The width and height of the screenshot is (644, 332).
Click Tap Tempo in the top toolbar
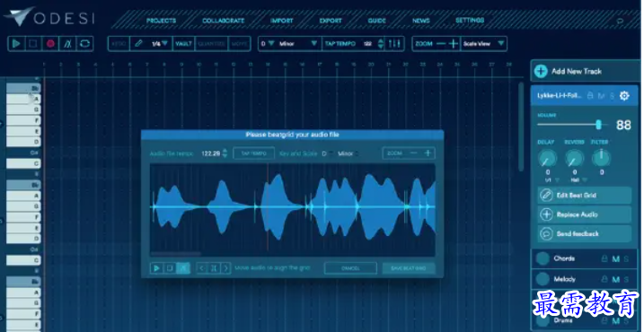[340, 43]
